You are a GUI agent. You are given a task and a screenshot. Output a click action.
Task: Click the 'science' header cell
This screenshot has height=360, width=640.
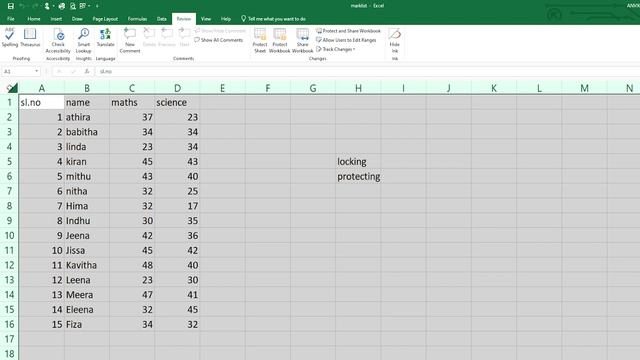pos(177,102)
